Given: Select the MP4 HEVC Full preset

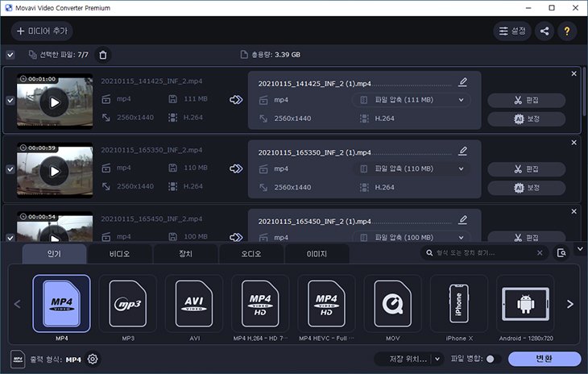Looking at the screenshot, I should (x=327, y=304).
